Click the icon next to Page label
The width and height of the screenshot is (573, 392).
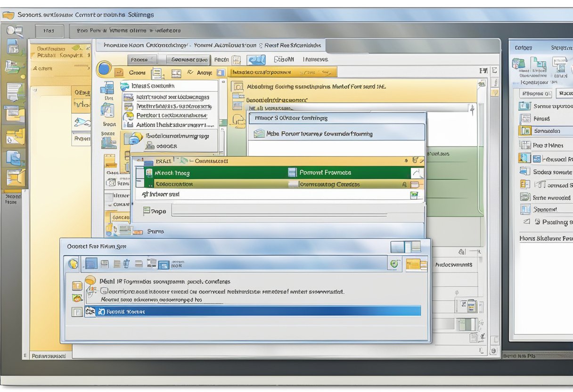pos(147,211)
